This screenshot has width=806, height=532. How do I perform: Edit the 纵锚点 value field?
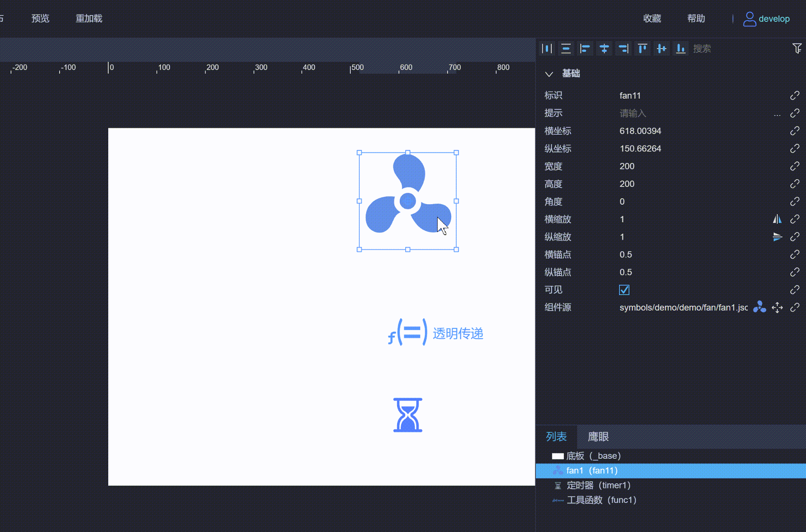(x=700, y=272)
